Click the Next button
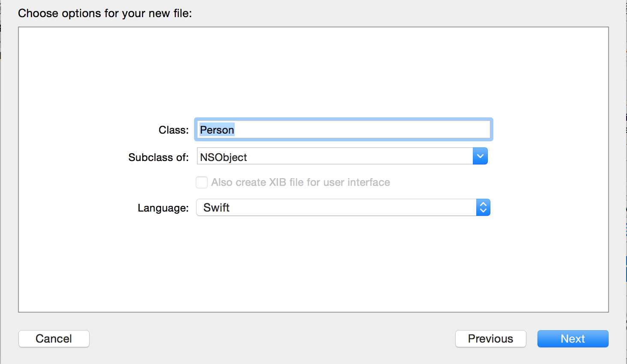Screen dimensions: 627x364 573,339
